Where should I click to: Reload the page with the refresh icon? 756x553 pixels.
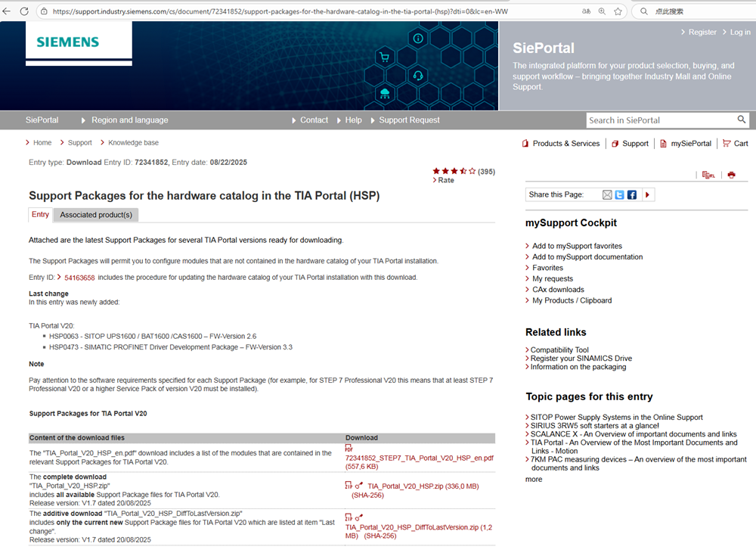[24, 11]
